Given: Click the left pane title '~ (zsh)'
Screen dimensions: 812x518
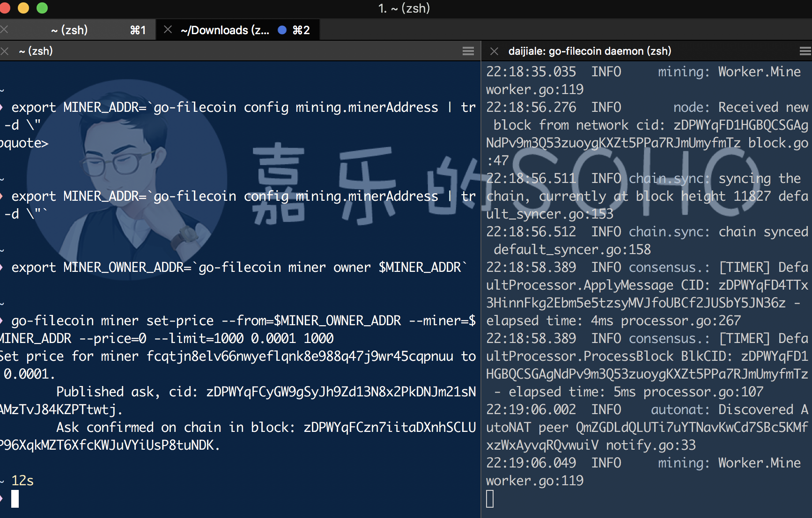Looking at the screenshot, I should coord(36,51).
